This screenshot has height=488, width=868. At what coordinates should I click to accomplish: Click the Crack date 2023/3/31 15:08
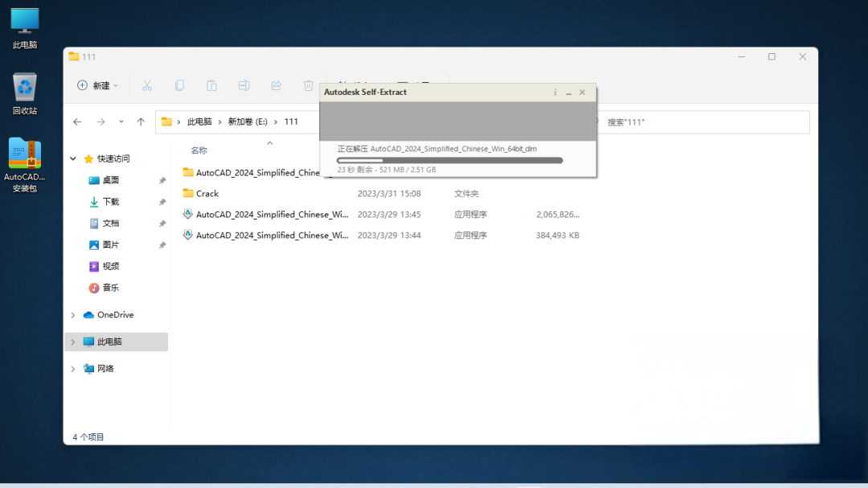[389, 193]
